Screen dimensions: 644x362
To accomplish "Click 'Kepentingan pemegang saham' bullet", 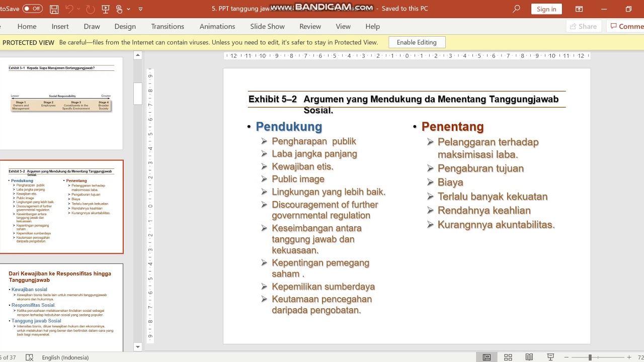I will tap(320, 268).
